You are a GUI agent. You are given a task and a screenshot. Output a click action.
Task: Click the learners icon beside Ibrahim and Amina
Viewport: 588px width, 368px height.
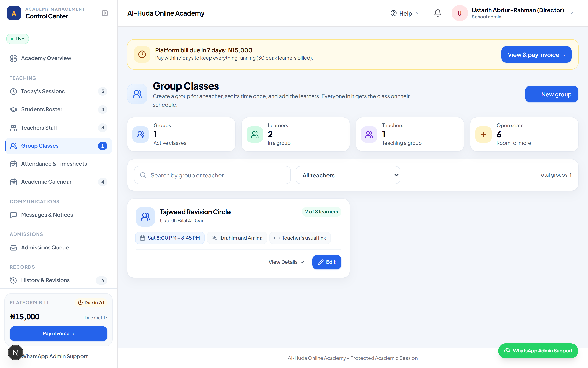214,238
